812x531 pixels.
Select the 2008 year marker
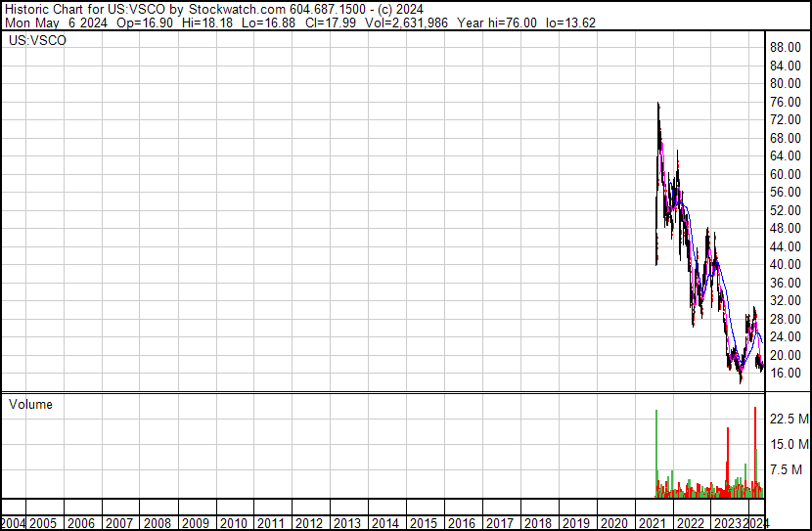(x=158, y=523)
